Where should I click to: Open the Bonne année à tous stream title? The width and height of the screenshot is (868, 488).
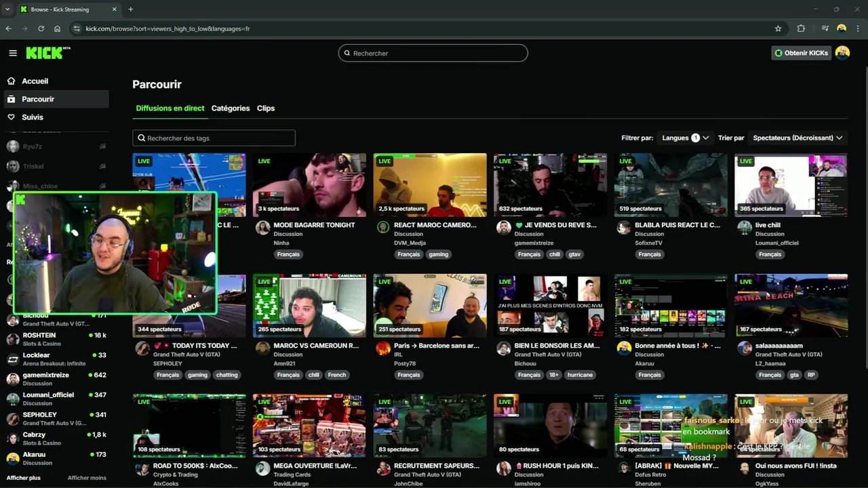tap(677, 346)
